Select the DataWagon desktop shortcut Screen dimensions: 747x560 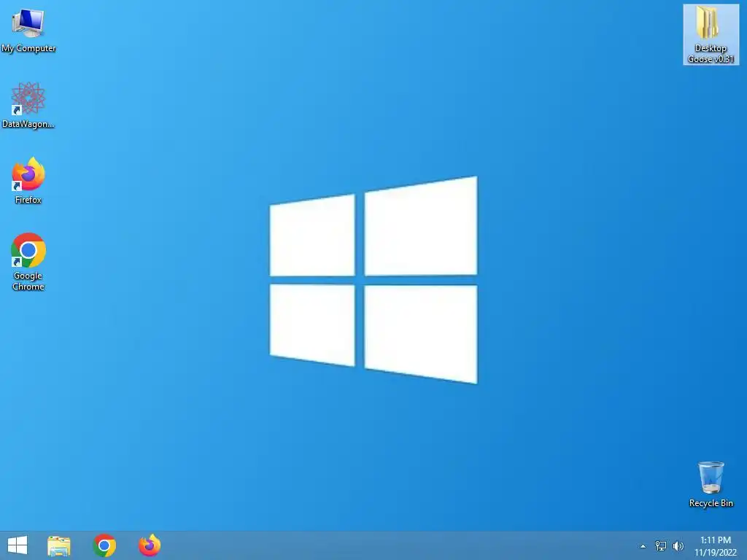coord(28,105)
